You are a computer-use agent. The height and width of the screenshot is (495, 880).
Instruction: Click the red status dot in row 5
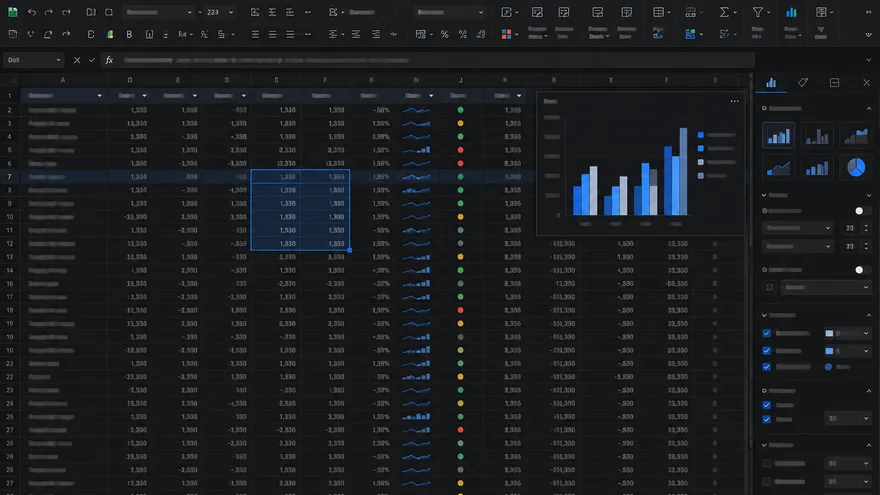tap(460, 150)
